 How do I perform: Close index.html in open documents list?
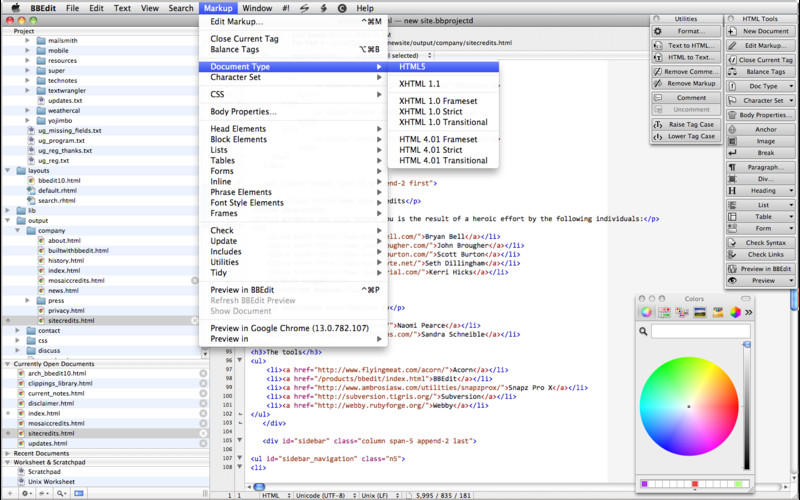pyautogui.click(x=203, y=413)
